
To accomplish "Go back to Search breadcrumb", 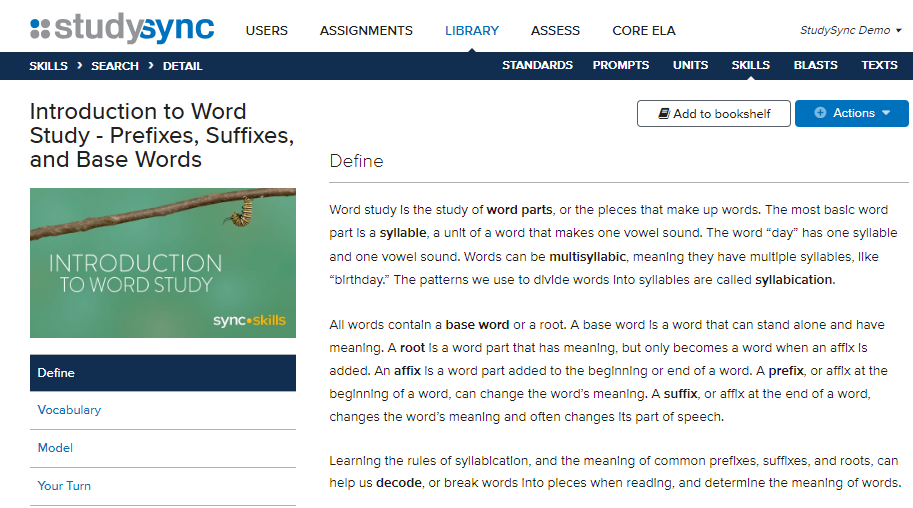I will (x=115, y=66).
